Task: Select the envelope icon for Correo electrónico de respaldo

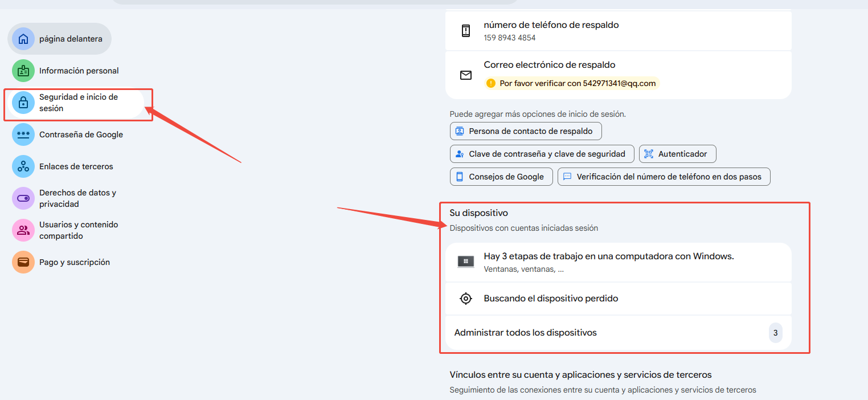Action: (466, 75)
